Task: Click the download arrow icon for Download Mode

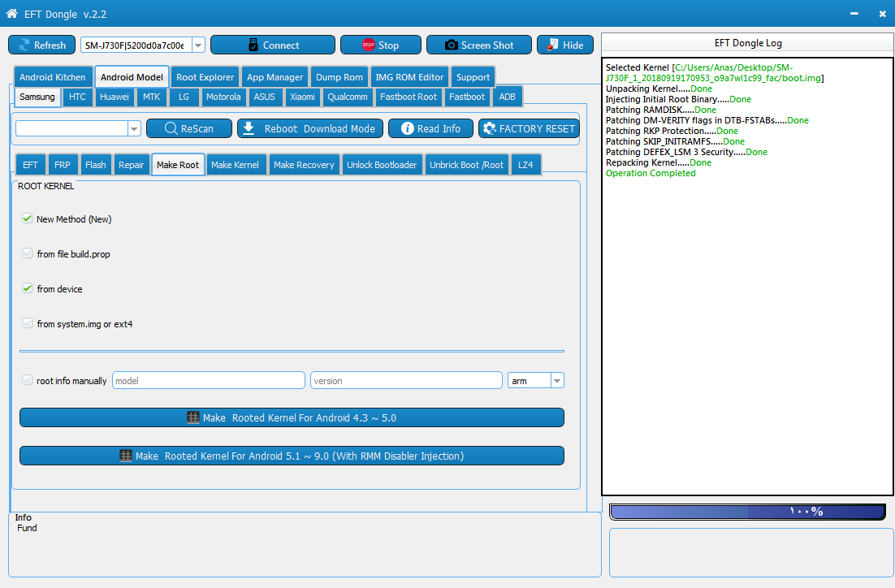Action: tap(249, 128)
